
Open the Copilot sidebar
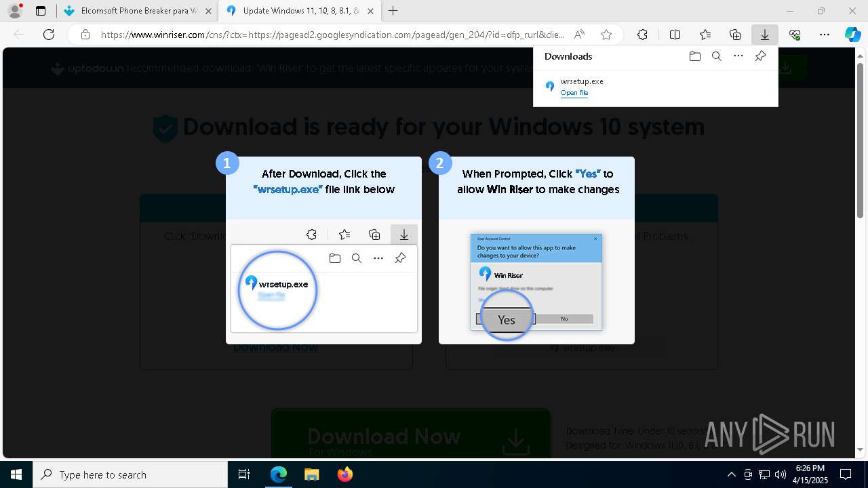(852, 35)
